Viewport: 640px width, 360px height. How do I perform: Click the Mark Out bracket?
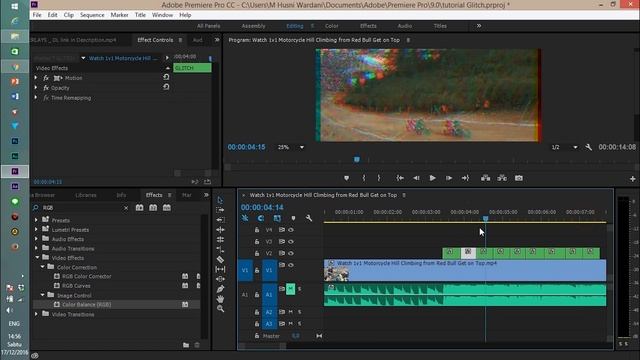coord(378,178)
